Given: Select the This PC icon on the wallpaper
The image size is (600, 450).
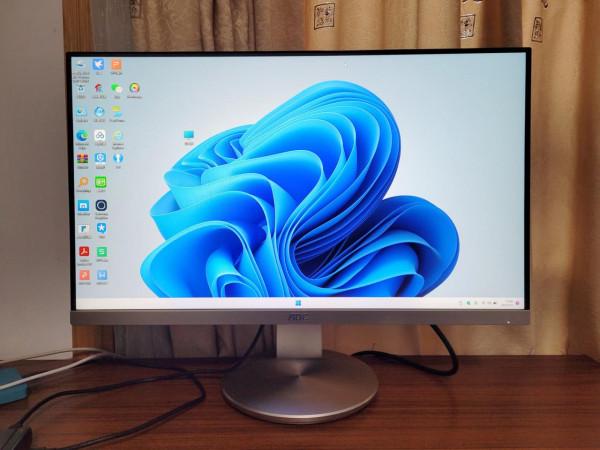Looking at the screenshot, I should point(189,134).
